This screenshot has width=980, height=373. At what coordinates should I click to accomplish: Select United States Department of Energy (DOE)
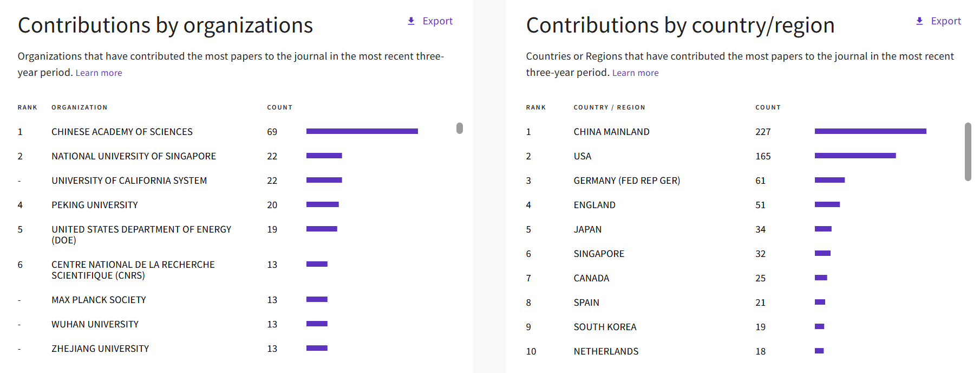pos(141,235)
